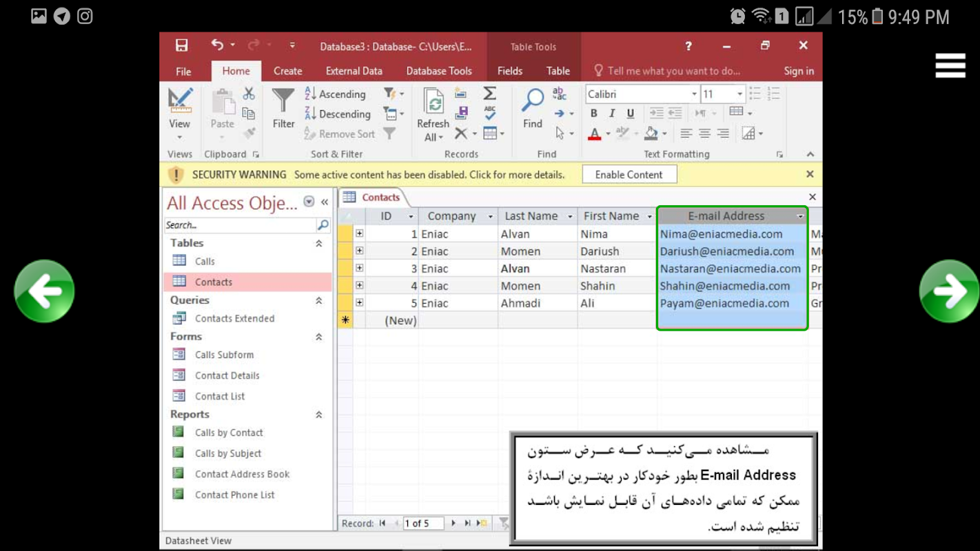The width and height of the screenshot is (980, 551).
Task: Click the phone hamburger menu icon
Action: 950,65
